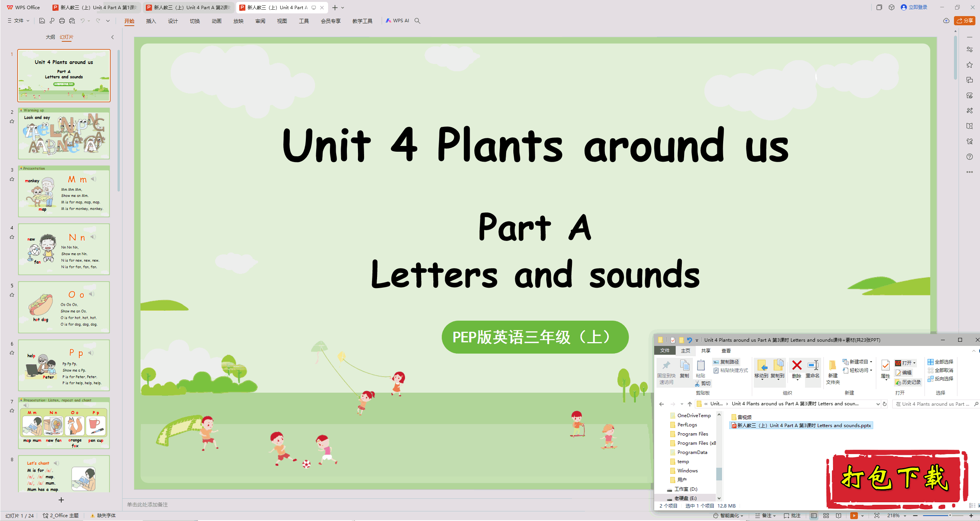Select slide 2 Look and say thumbnail
Image resolution: width=980 pixels, height=521 pixels.
(64, 134)
